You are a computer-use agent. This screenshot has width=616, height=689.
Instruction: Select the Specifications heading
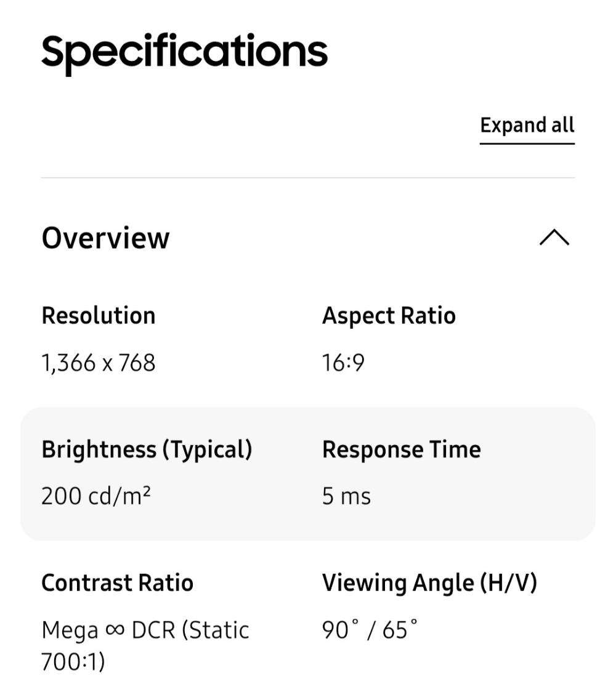(184, 50)
